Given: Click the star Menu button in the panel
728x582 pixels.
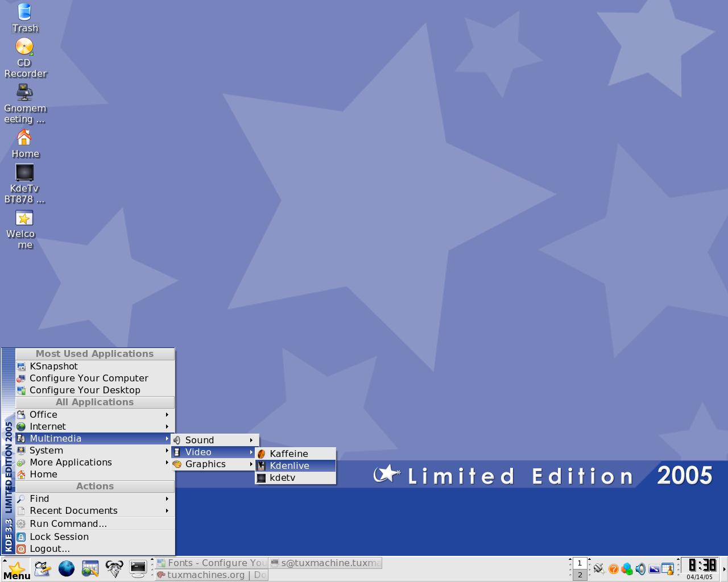Looking at the screenshot, I should click(16, 569).
